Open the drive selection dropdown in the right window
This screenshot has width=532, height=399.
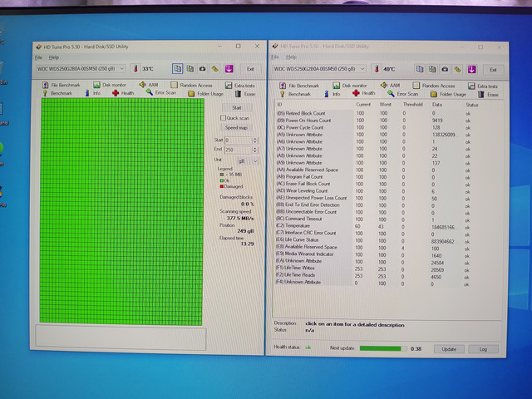[x=319, y=69]
